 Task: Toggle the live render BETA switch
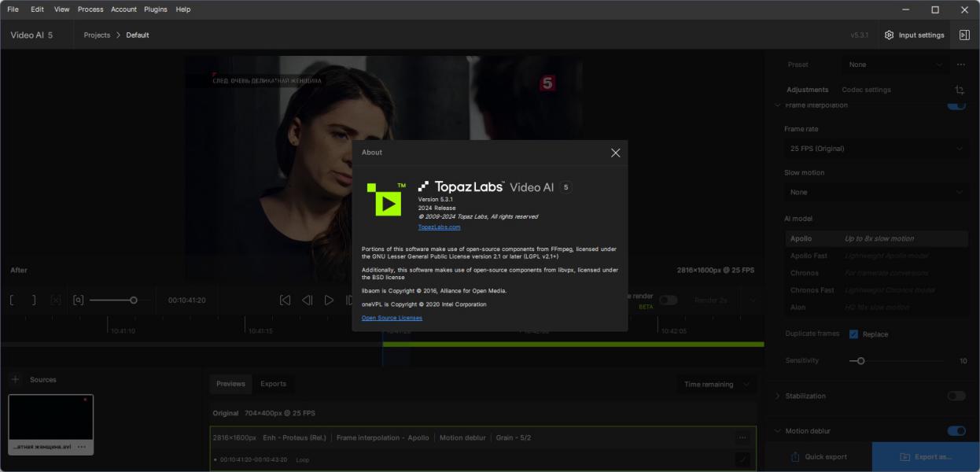pyautogui.click(x=668, y=301)
